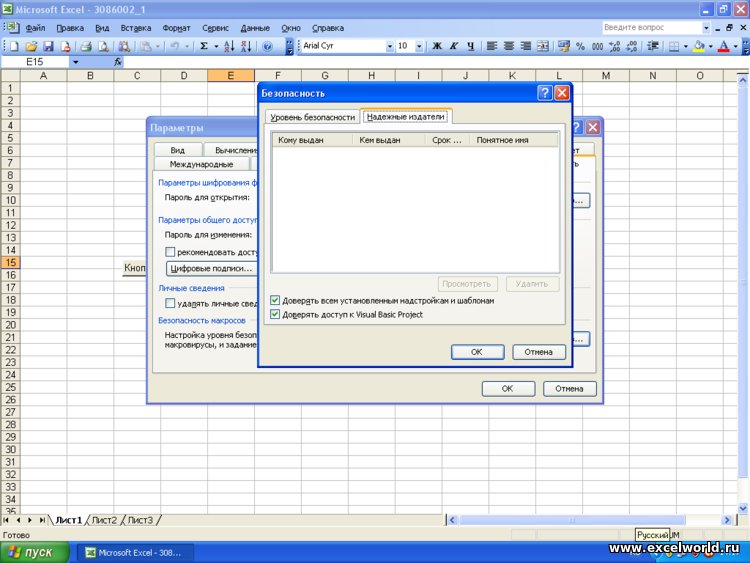Toggle remove personal information checkbox in Параметры

pos(170,303)
